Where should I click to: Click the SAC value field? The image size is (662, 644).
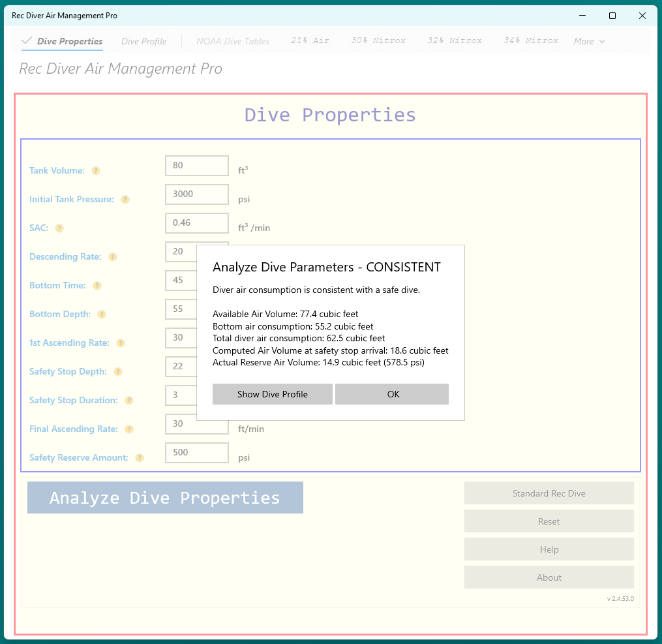point(197,223)
